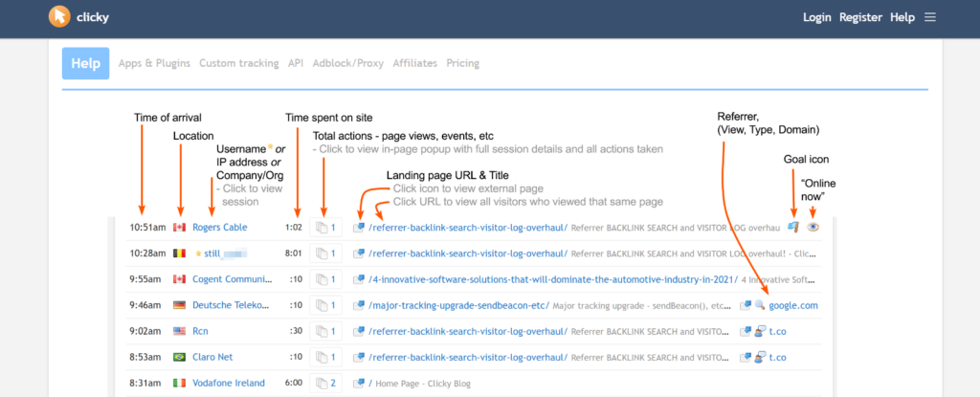The image size is (980, 397).
Task: Click the 'Home Page - Clicky Blog' title
Action: [x=423, y=384]
